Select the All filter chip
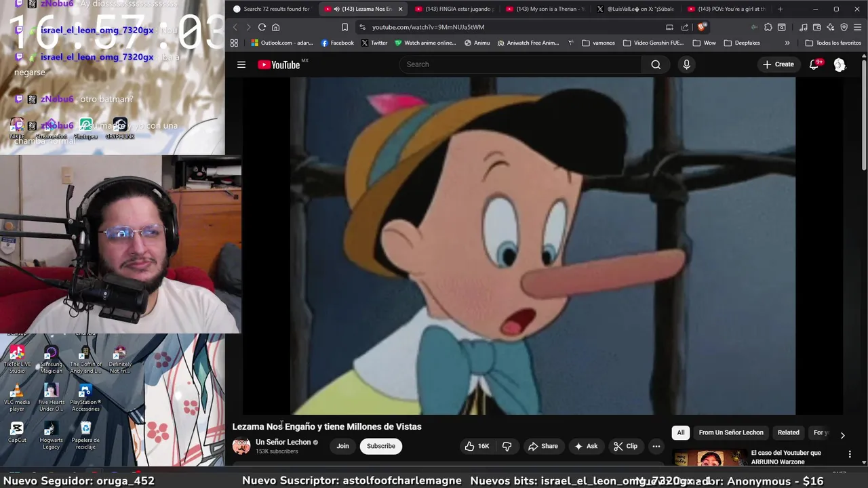 (681, 432)
